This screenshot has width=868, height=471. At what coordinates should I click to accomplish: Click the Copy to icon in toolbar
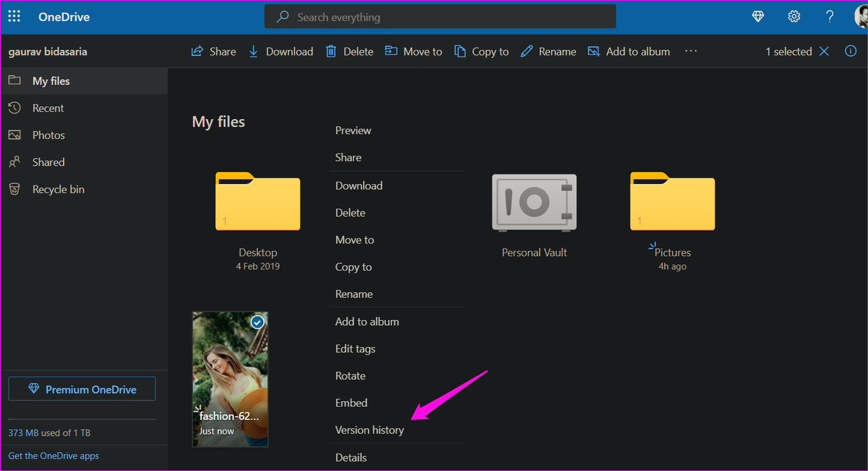[x=460, y=51]
